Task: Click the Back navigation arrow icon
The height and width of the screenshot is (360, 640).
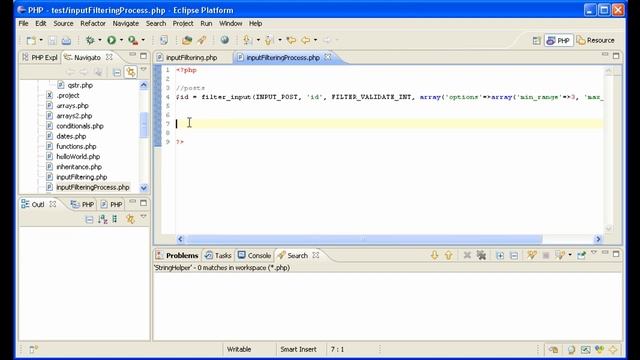Action: coord(305,40)
